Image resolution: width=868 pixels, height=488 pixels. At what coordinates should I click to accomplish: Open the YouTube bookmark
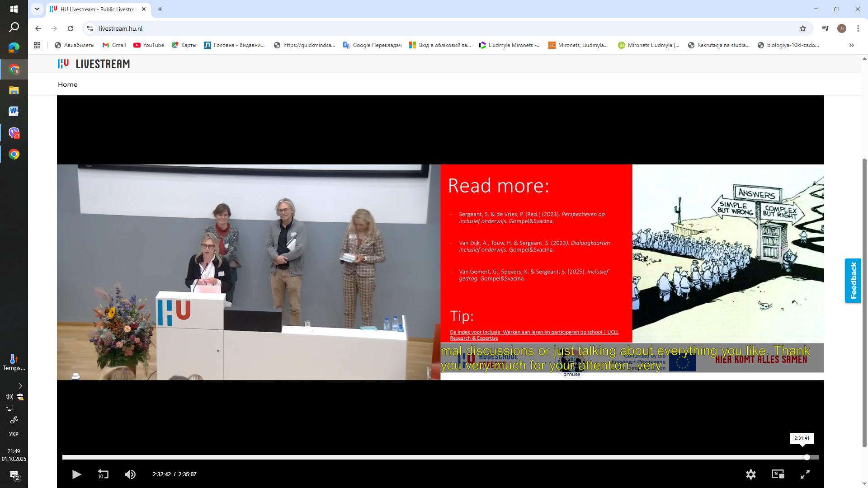click(x=149, y=45)
